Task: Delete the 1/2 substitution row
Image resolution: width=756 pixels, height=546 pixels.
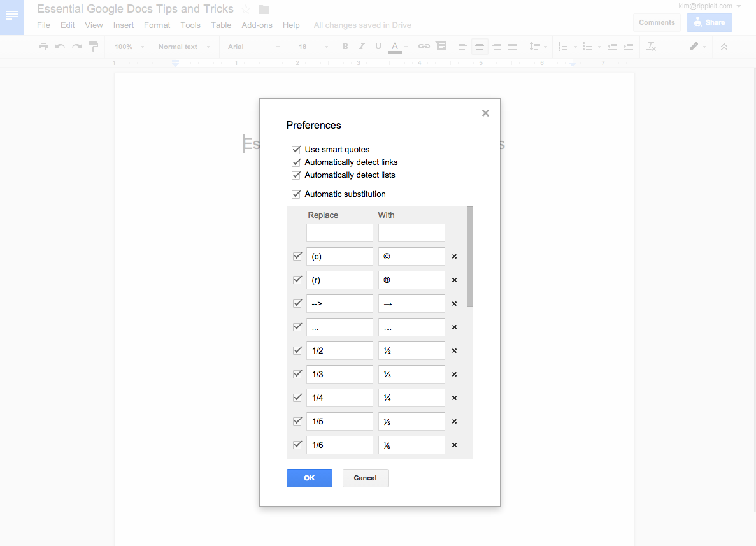Action: click(x=454, y=350)
